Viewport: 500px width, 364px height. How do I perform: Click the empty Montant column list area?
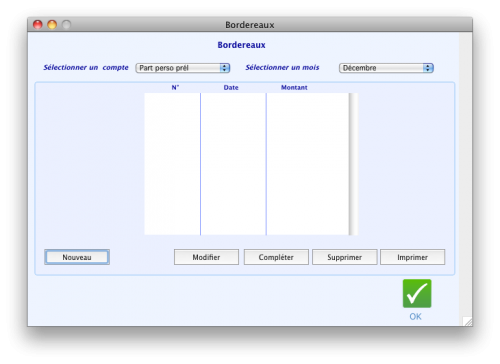click(308, 164)
